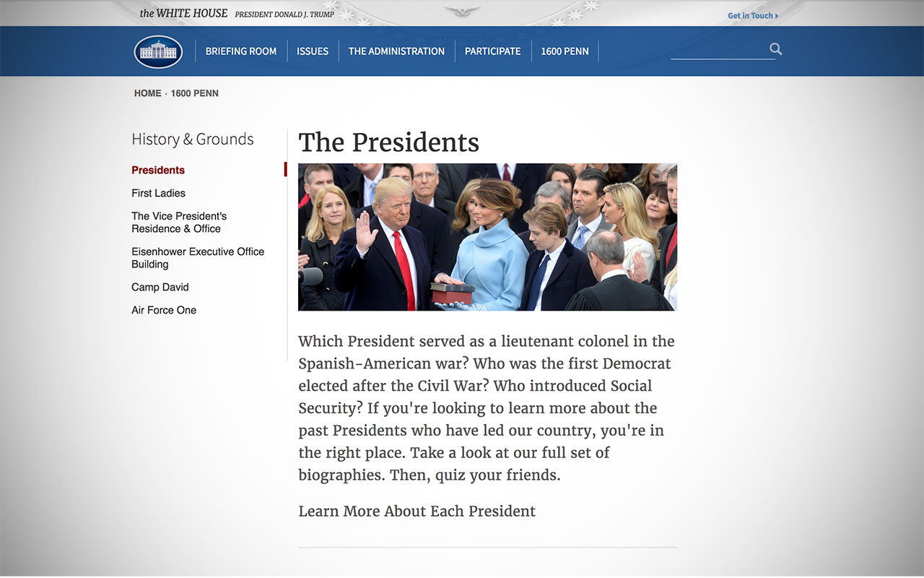This screenshot has height=578, width=924.
Task: Click Learn More About Each President
Action: point(417,512)
